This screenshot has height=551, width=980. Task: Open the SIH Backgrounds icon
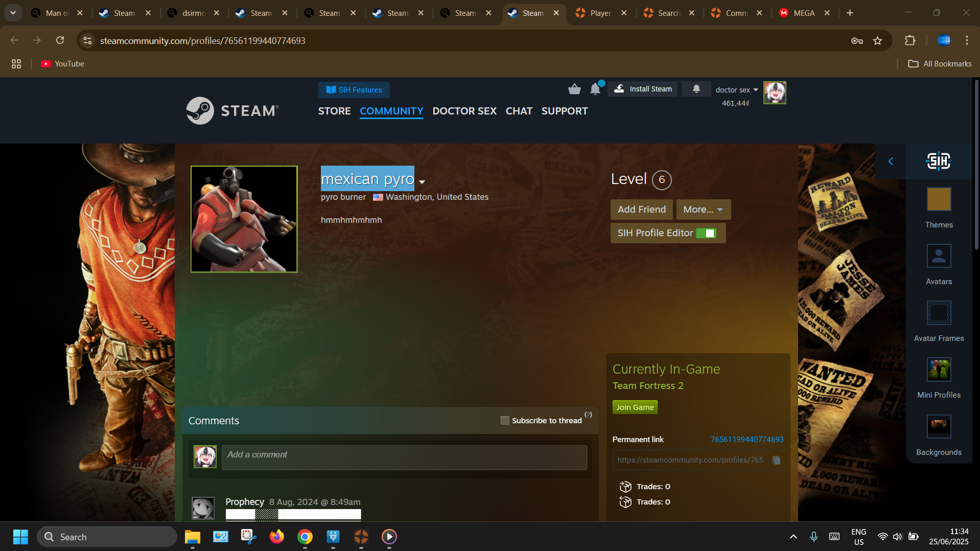[x=939, y=426]
